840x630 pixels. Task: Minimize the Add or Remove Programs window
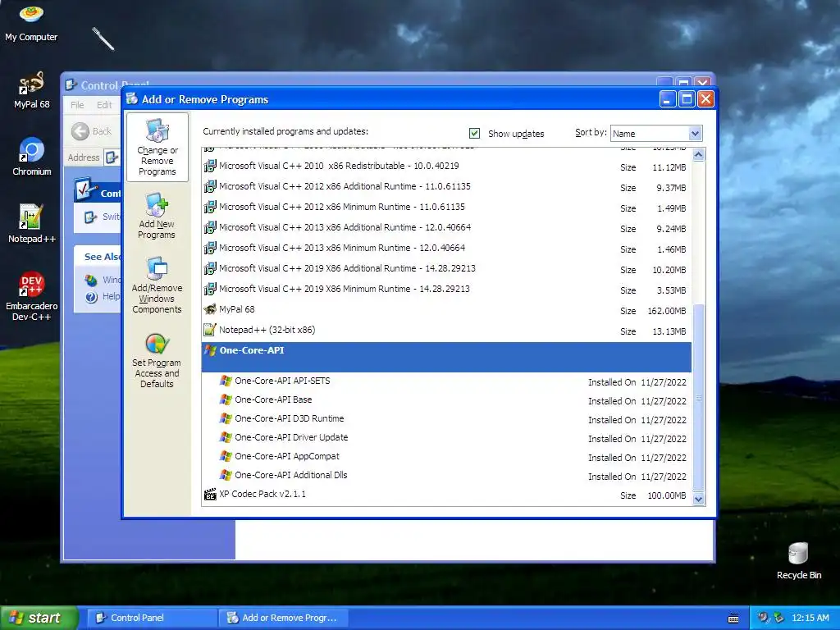coord(667,99)
